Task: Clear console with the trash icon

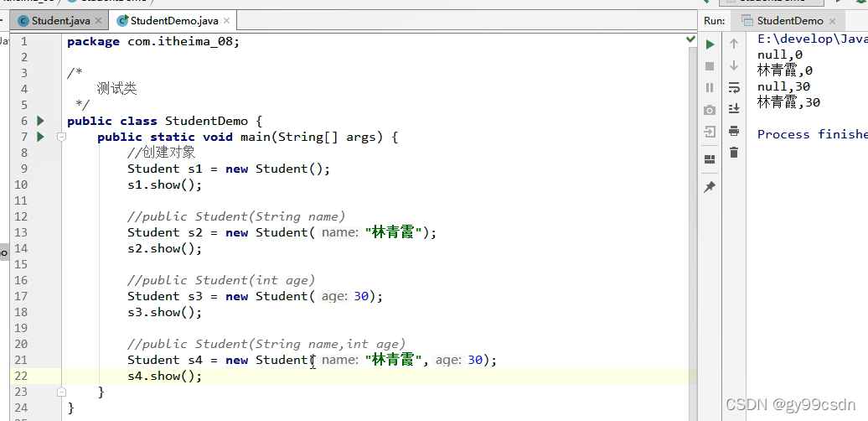Action: point(734,153)
